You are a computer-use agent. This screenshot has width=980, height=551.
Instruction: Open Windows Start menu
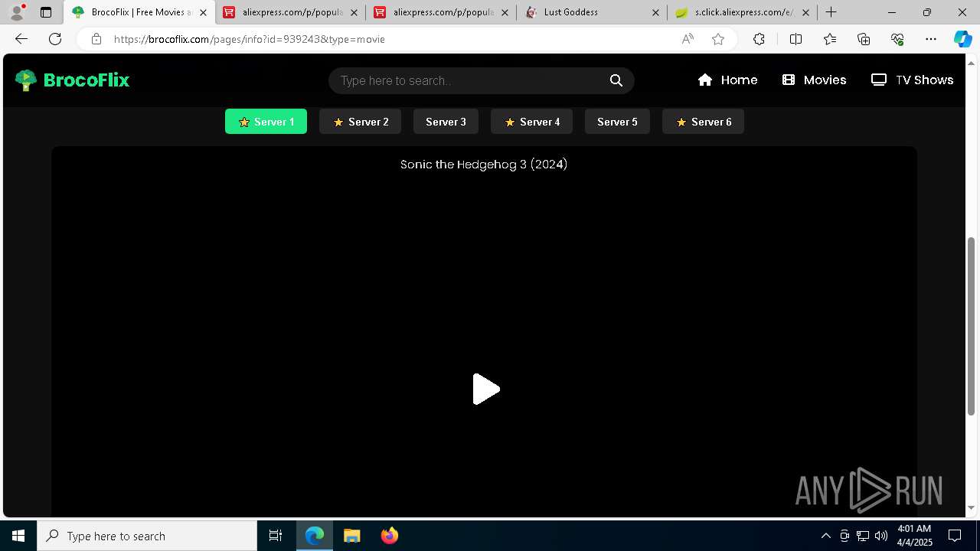coord(18,536)
